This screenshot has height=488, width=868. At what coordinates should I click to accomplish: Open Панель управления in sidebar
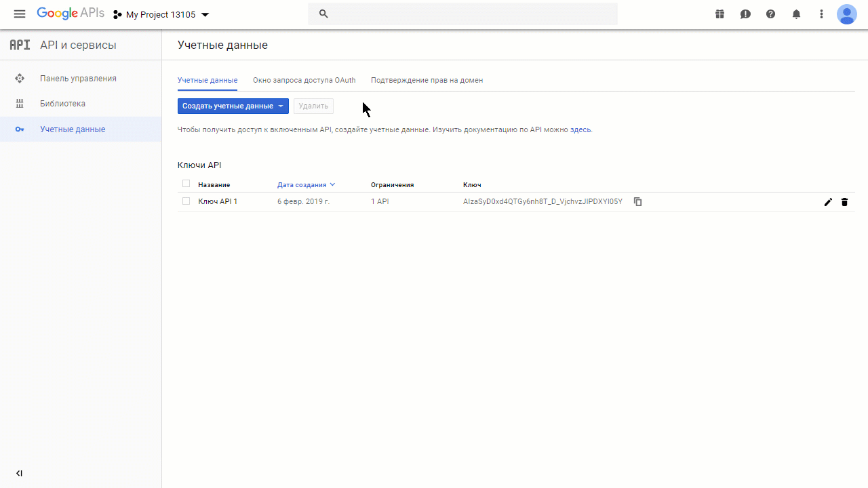click(x=78, y=79)
